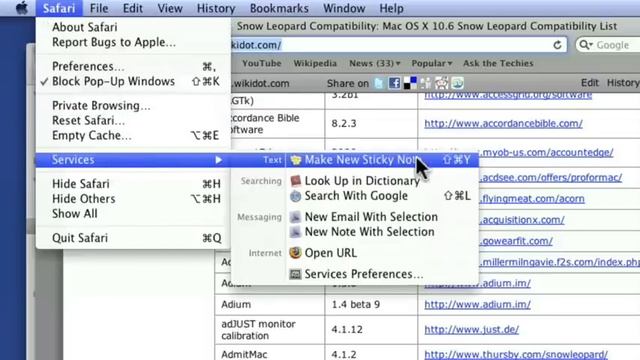Open the View menu
Image resolution: width=640 pixels, height=360 pixels.
pyautogui.click(x=170, y=8)
